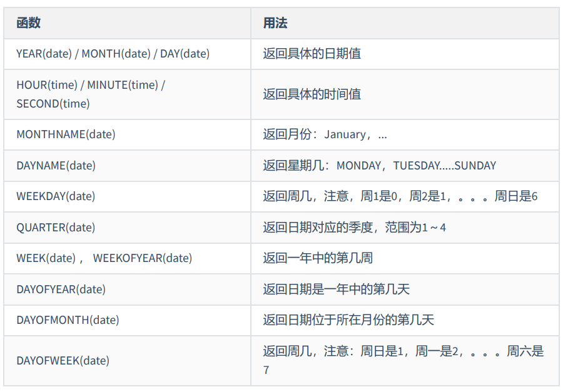Select the DAYOFYEAR(date) function cell
The image size is (563, 392).
61,289
